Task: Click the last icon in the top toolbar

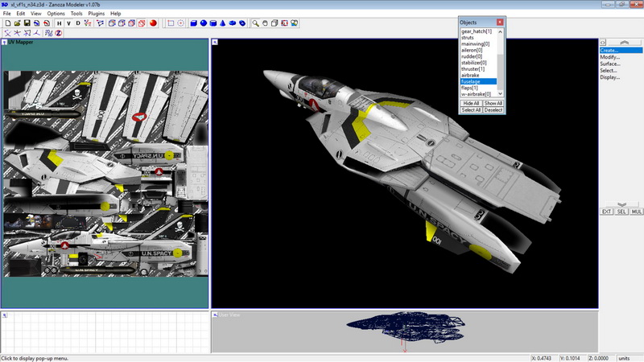Action: click(x=295, y=23)
